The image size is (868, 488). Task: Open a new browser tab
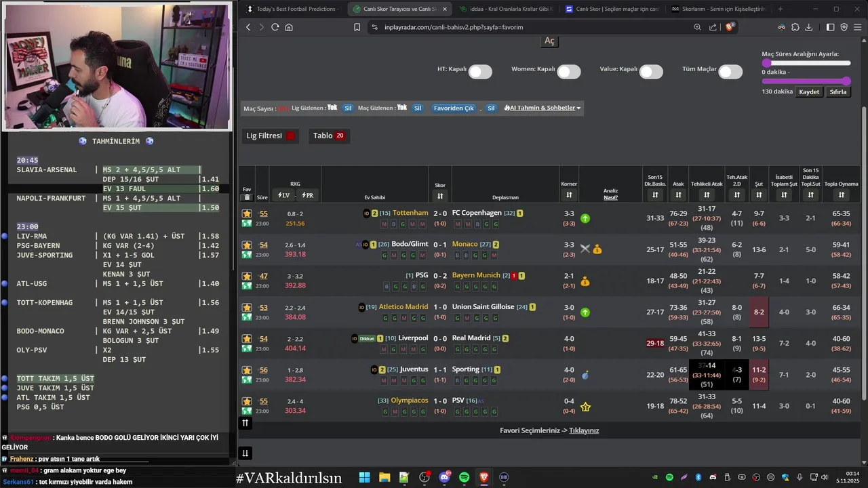780,9
